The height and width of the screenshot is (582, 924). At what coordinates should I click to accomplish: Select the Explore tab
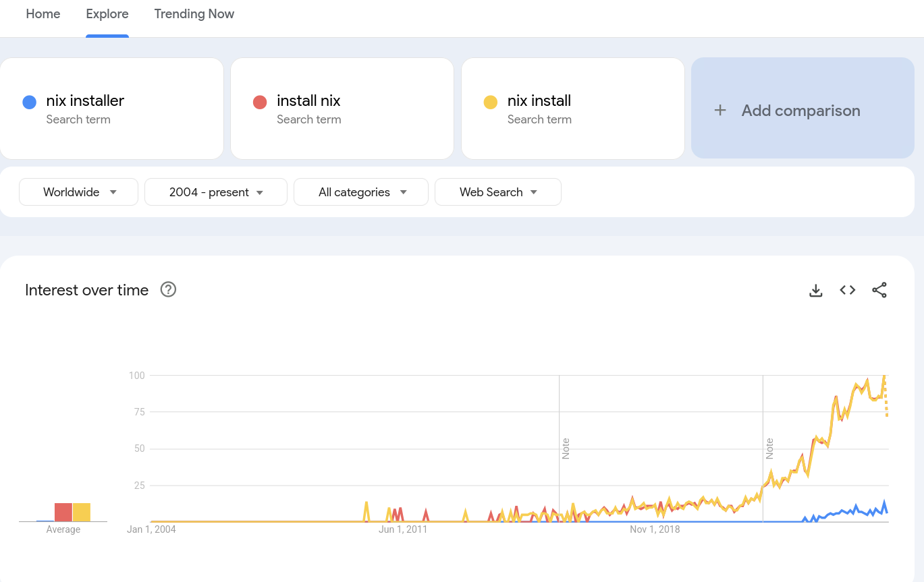tap(107, 14)
